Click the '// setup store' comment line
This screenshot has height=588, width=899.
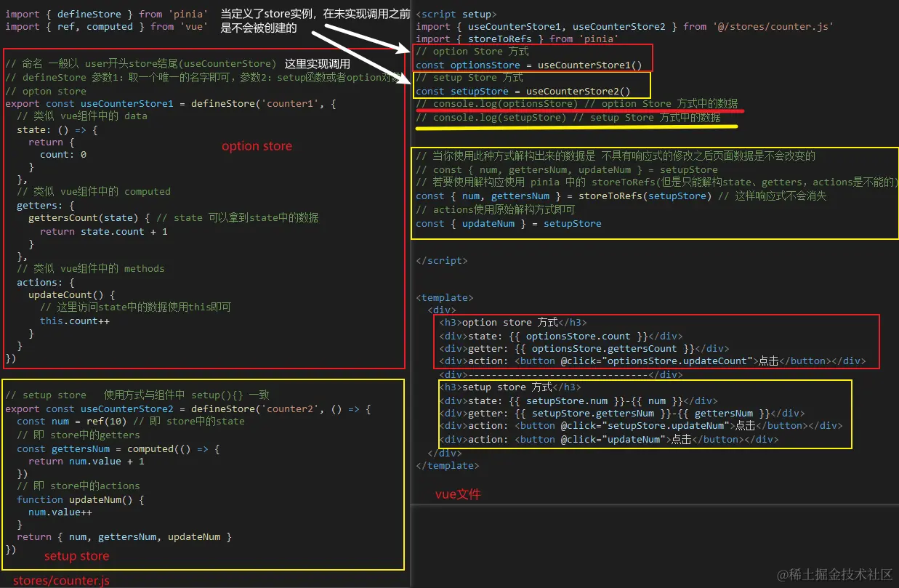coord(137,395)
